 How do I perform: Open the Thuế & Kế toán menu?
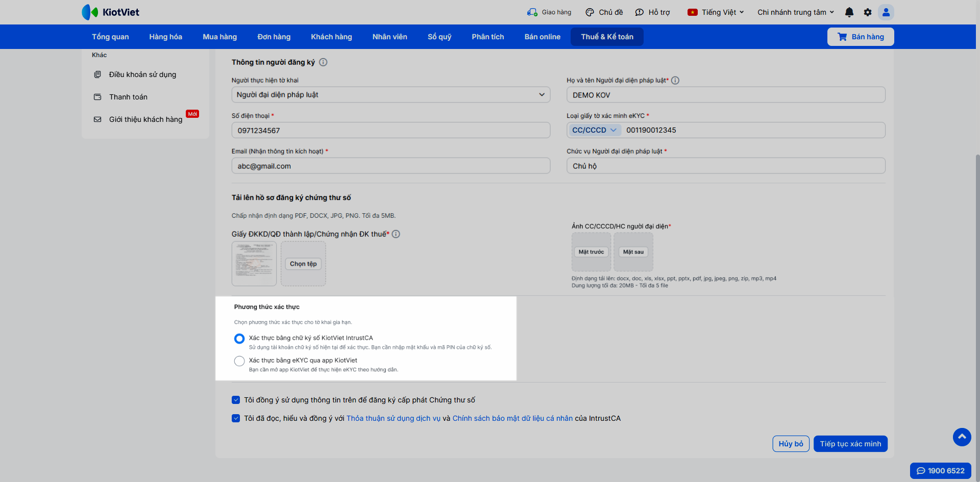click(x=607, y=37)
